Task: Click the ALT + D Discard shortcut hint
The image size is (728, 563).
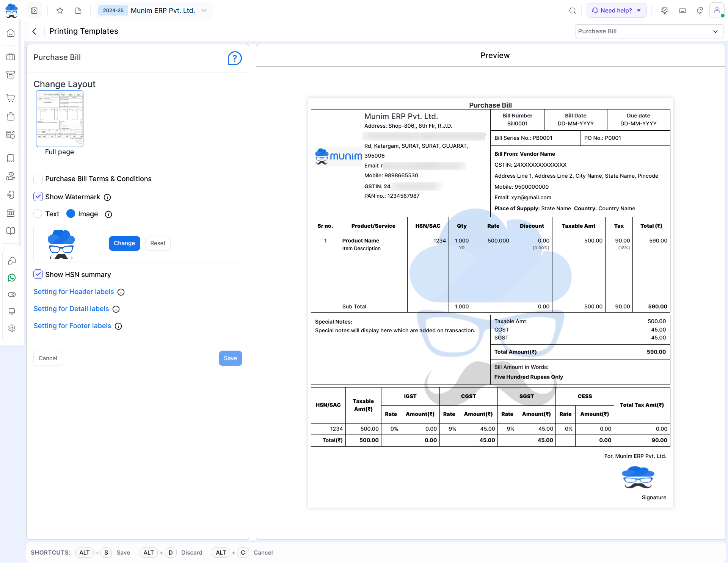Action: (x=171, y=553)
